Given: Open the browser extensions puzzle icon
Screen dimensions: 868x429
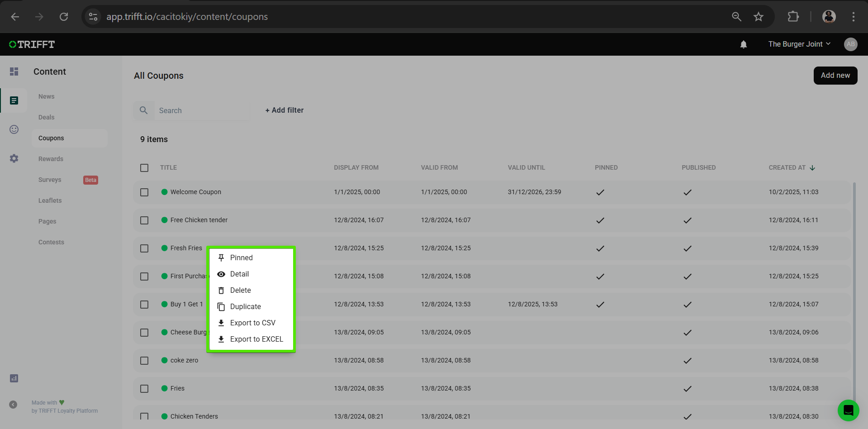Looking at the screenshot, I should 793,17.
